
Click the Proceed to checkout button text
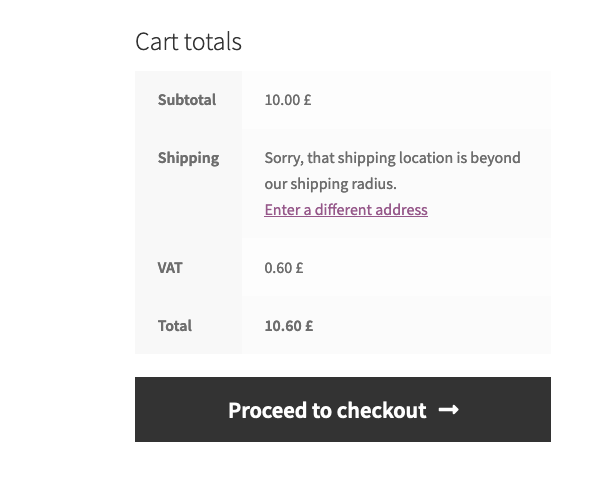click(x=327, y=410)
